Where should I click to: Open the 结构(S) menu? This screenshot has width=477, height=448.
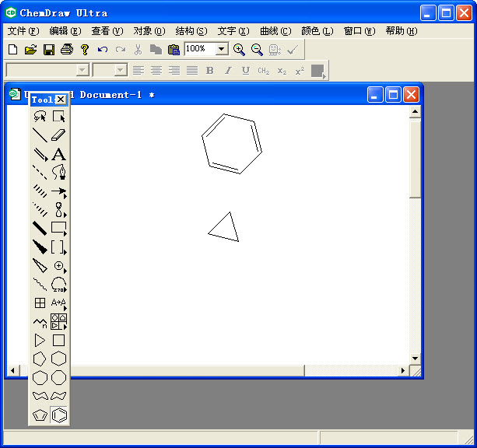[x=191, y=31]
